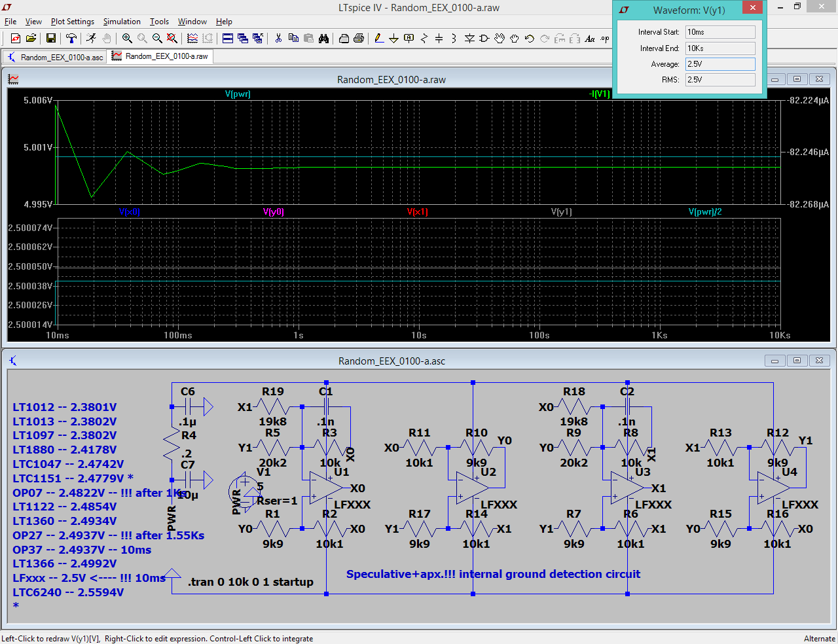This screenshot has height=644, width=838.
Task: Click the V(pwr) trace label
Action: point(238,94)
